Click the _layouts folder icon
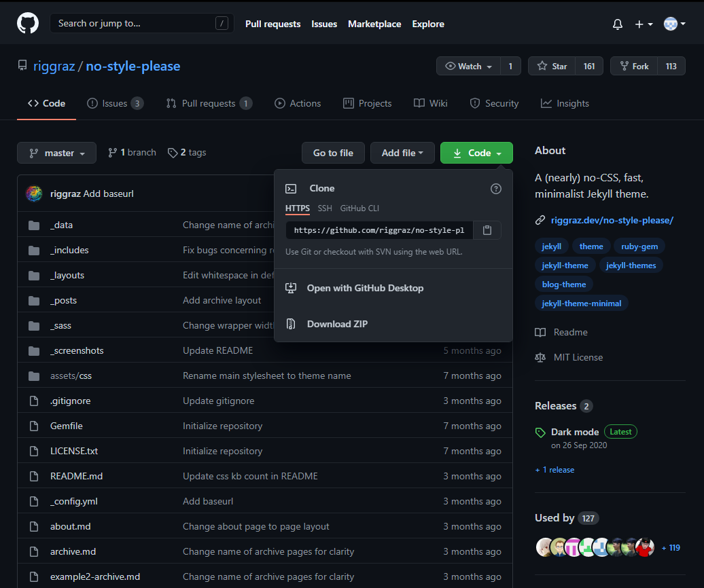Viewport: 704px width, 588px height. pos(34,276)
